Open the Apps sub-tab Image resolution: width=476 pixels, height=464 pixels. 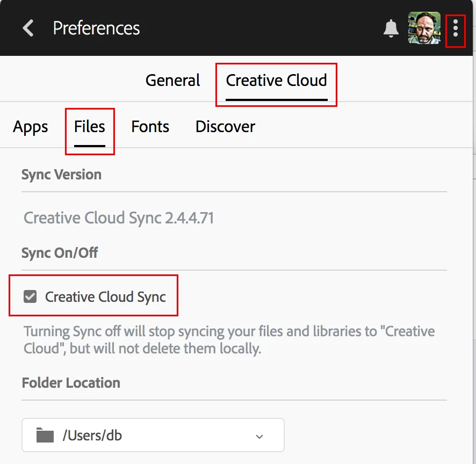31,127
